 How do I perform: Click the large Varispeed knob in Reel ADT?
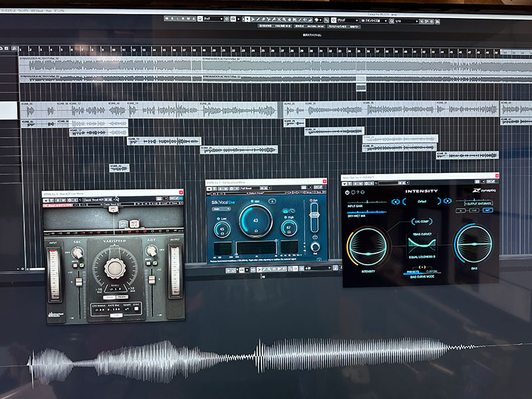pyautogui.click(x=115, y=269)
